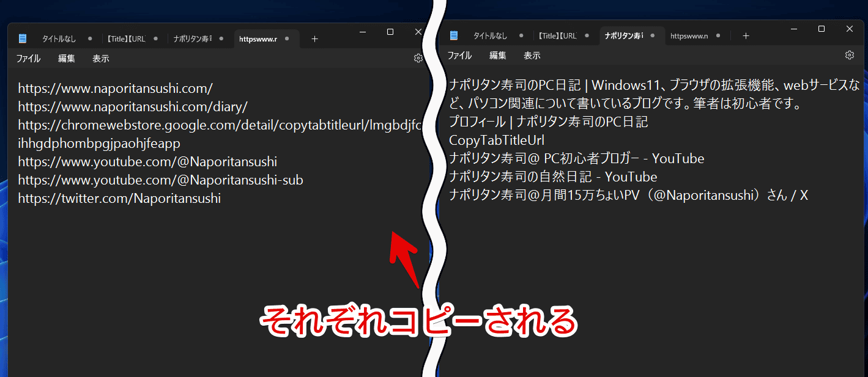This screenshot has width=868, height=377.
Task: Click the wrapped line ihhgdphombpgjpaohjfeapp
Action: pos(99,143)
